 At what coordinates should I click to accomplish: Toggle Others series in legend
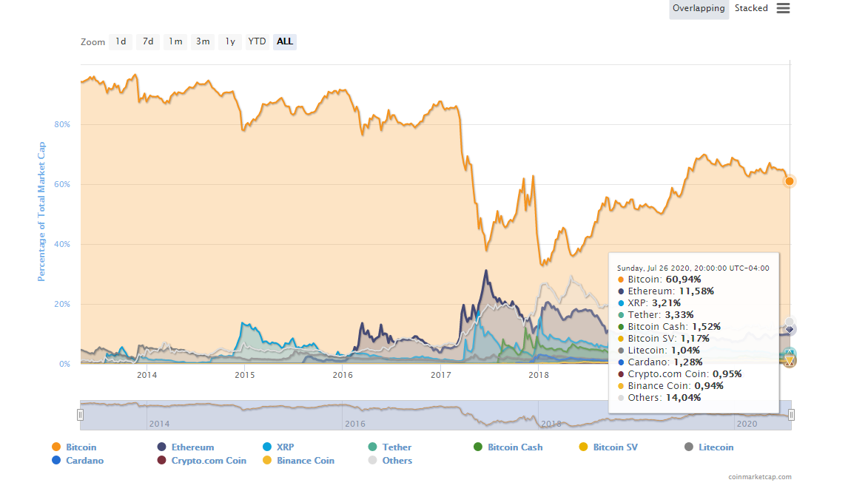tap(390, 460)
